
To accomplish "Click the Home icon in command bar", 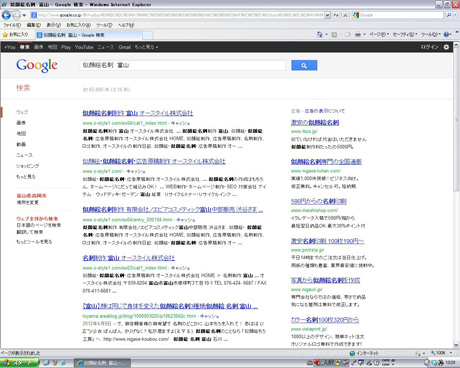I will point(320,35).
